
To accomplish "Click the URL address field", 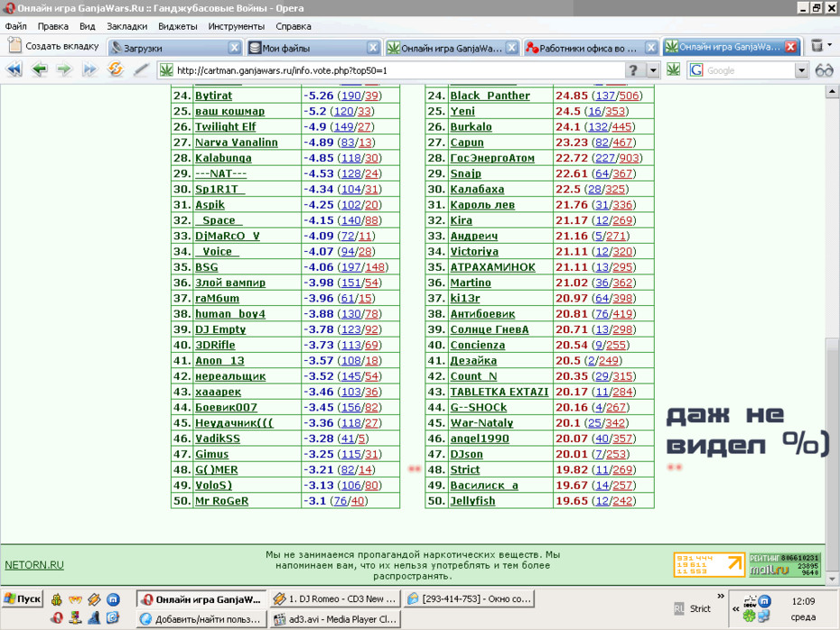I will (x=399, y=70).
